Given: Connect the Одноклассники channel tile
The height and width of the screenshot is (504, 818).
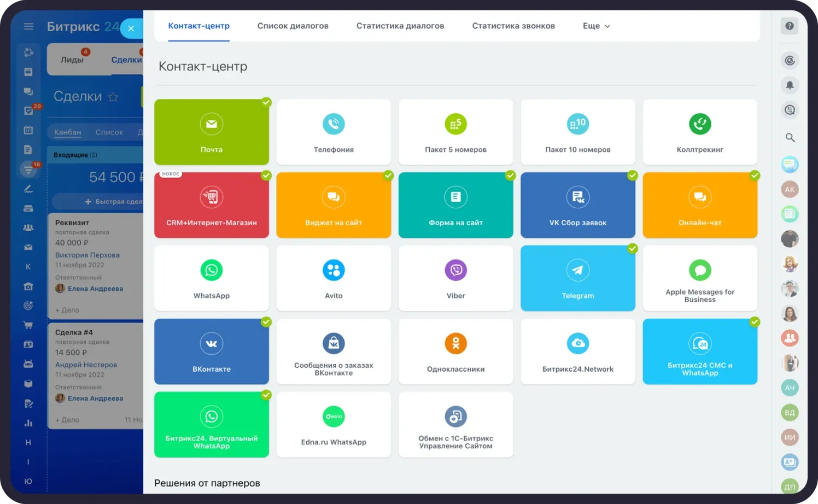Looking at the screenshot, I should click(455, 351).
